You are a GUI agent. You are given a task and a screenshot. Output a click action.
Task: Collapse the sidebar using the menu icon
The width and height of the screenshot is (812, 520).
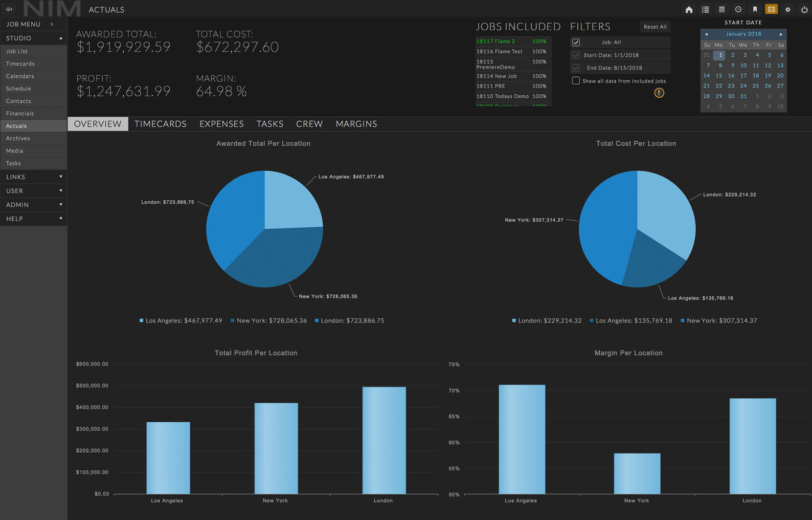tap(8, 9)
